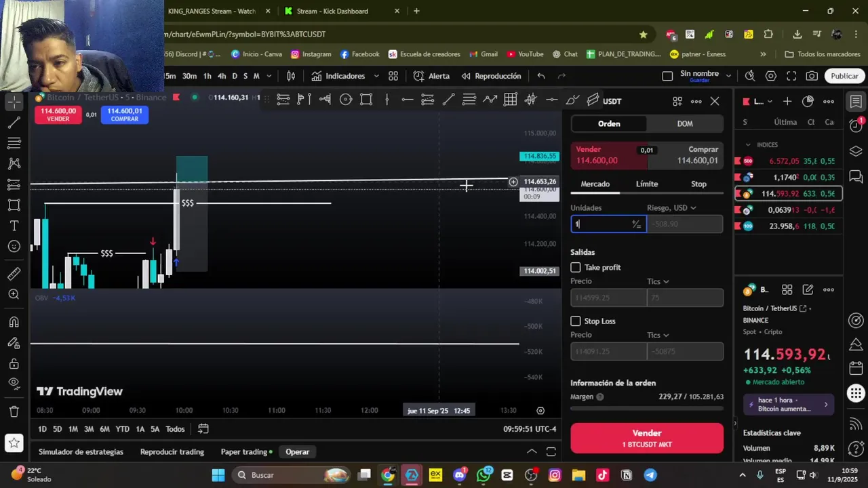The width and height of the screenshot is (868, 488).
Task: Enable the Stop Loss checkbox
Action: 576,321
